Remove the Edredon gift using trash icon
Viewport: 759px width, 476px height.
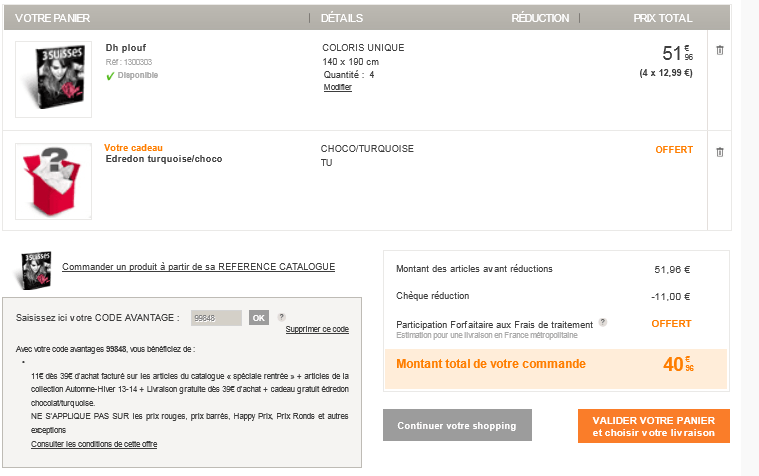pyautogui.click(x=719, y=152)
